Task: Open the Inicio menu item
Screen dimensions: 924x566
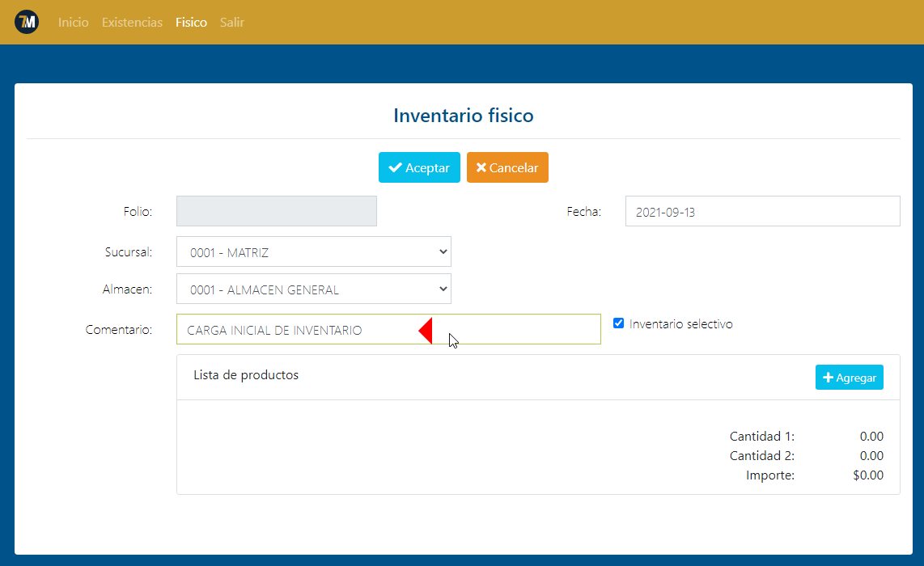Action: pyautogui.click(x=73, y=22)
